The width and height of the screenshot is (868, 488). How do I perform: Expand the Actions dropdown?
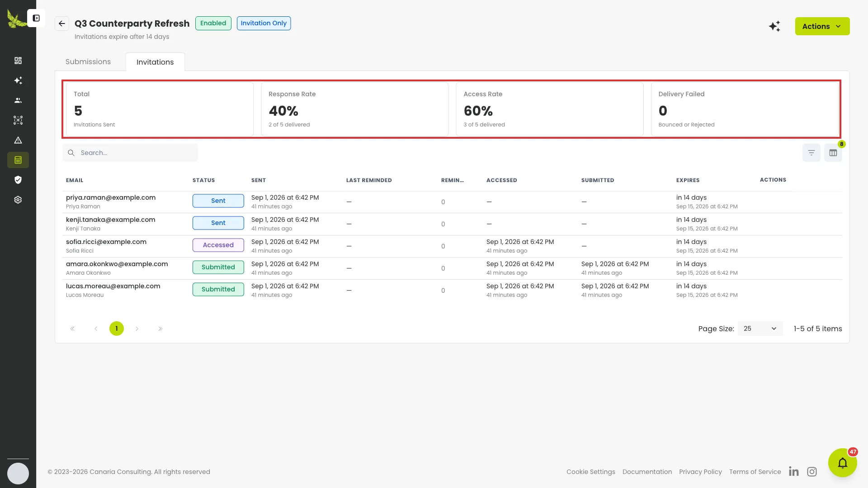(x=822, y=26)
